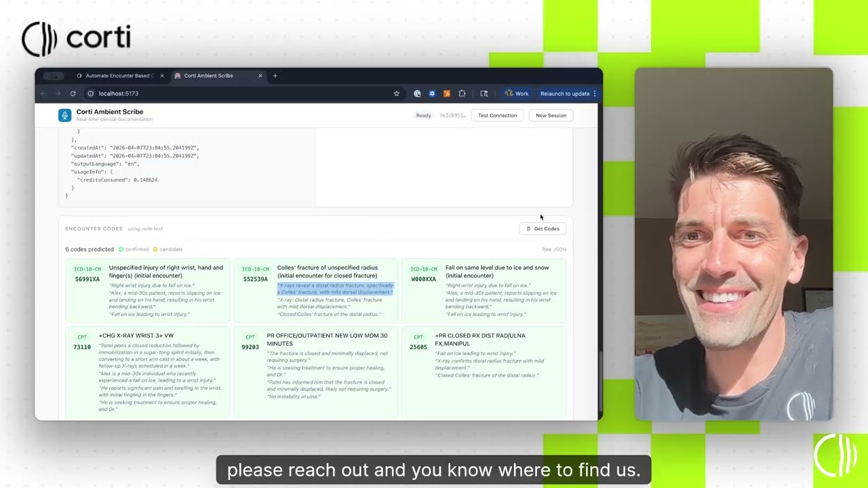Click the Test Connection button
Screen dimensions: 868x488
pos(497,115)
